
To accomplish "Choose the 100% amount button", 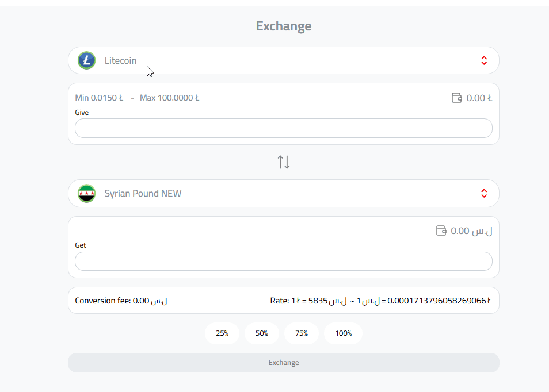I will (343, 333).
